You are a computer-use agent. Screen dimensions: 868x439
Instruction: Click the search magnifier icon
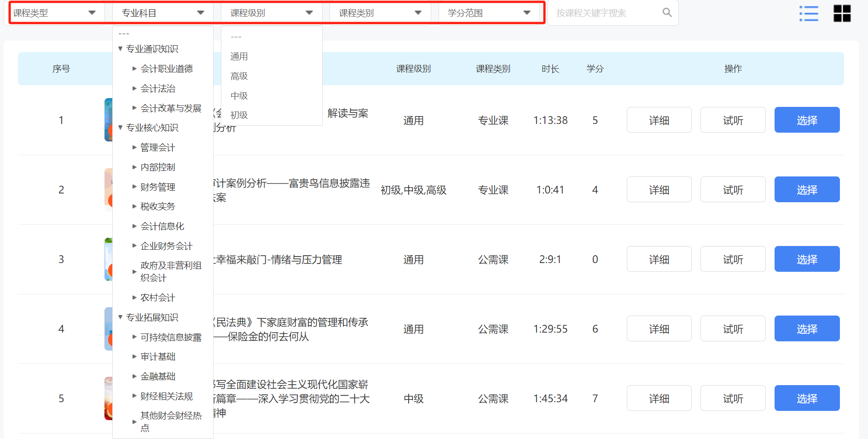[667, 13]
